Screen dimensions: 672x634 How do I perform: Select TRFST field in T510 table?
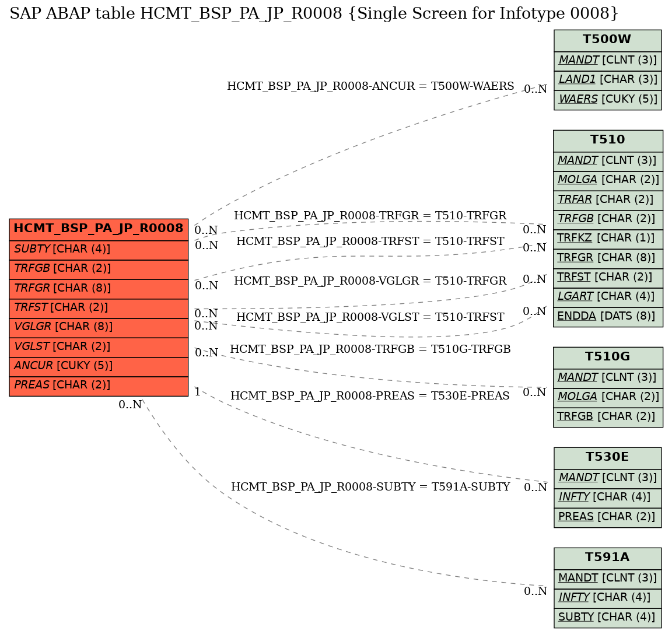pos(608,278)
